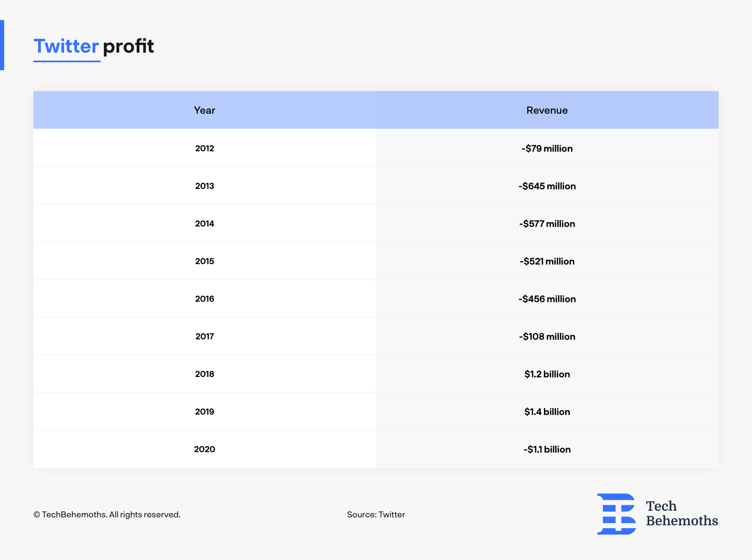
Task: Click the 2017 year cell
Action: pos(205,336)
